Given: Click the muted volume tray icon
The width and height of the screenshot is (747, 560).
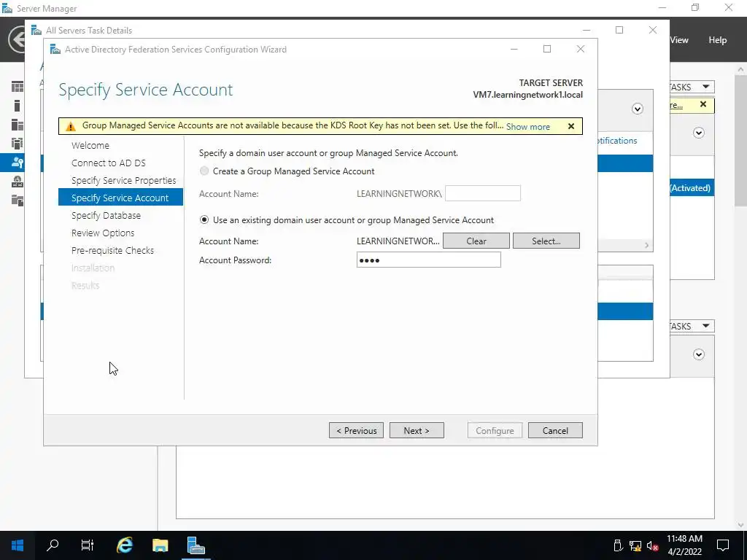Looking at the screenshot, I should 653,545.
